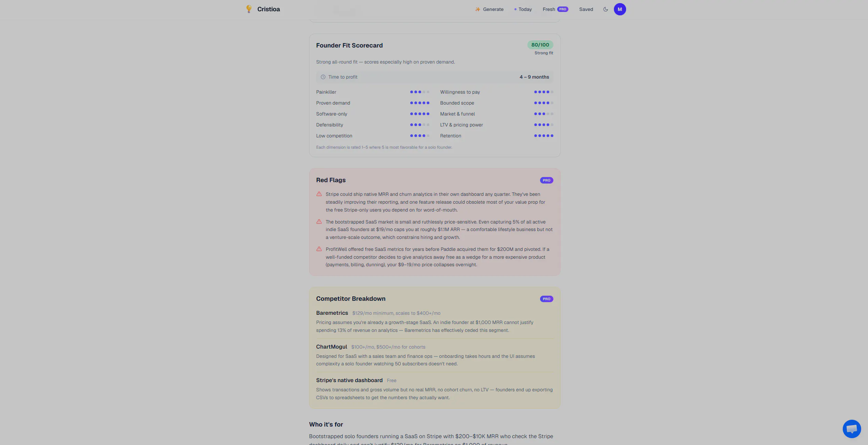This screenshot has height=445, width=868.
Task: Click the Baremetrics competitor name
Action: pos(332,313)
